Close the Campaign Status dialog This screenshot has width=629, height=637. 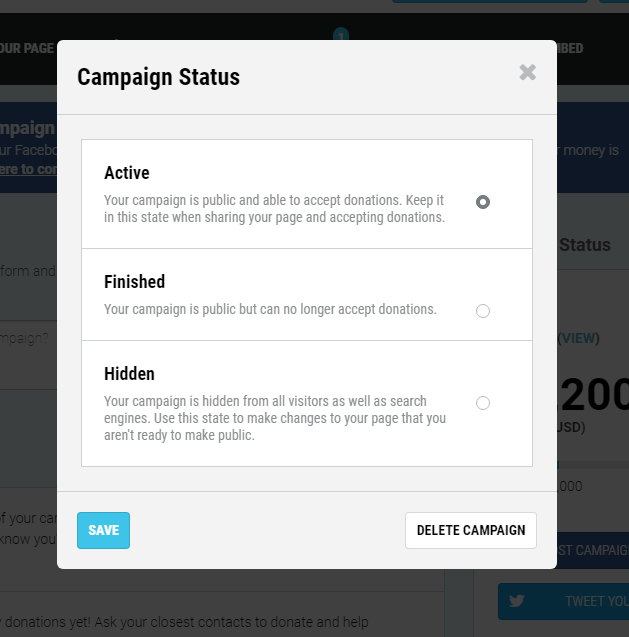(527, 73)
